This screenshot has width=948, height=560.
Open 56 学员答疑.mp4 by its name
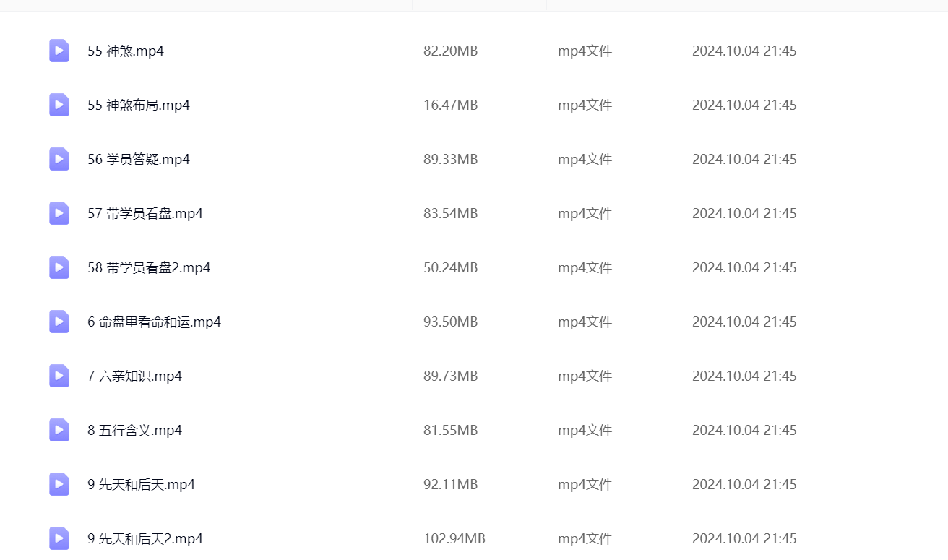click(139, 160)
